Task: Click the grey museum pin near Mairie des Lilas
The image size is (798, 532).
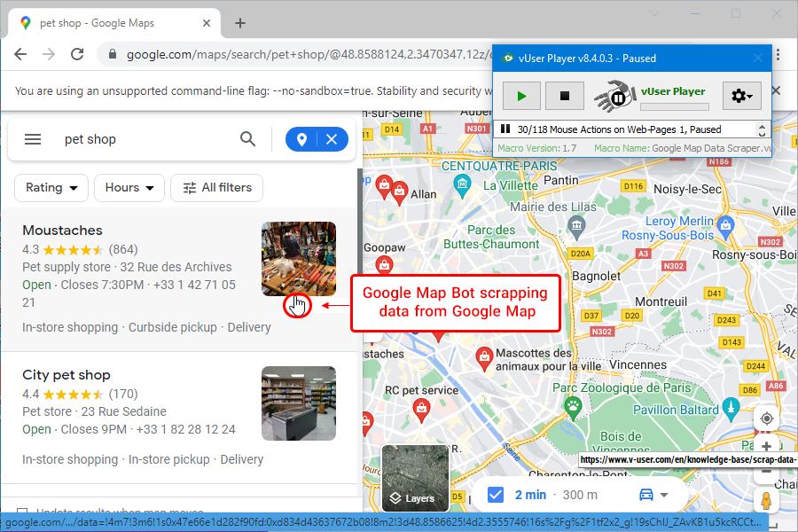Action: (576, 227)
